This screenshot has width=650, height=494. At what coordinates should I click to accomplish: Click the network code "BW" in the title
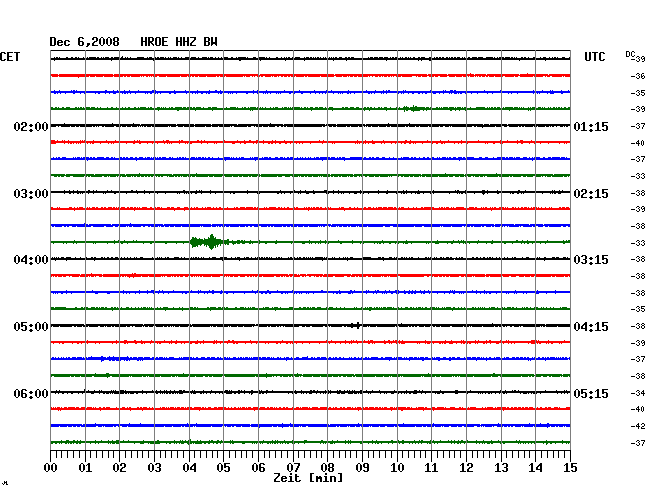pos(210,42)
